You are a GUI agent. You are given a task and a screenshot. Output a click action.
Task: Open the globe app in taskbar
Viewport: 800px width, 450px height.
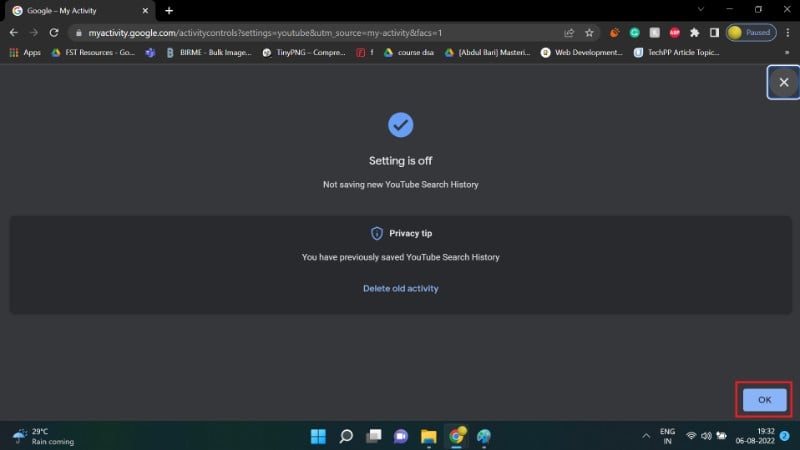[484, 436]
